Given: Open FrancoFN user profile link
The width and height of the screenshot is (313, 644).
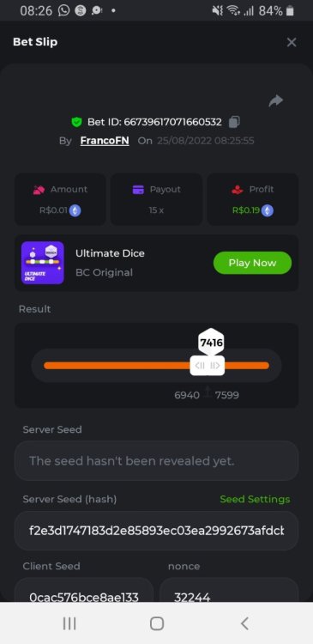Looking at the screenshot, I should pos(105,141).
